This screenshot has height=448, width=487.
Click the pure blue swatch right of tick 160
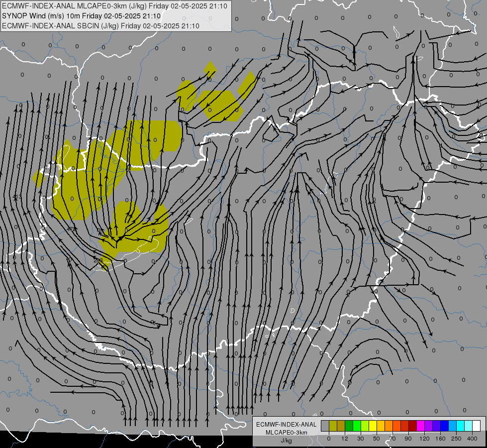pos(445,426)
